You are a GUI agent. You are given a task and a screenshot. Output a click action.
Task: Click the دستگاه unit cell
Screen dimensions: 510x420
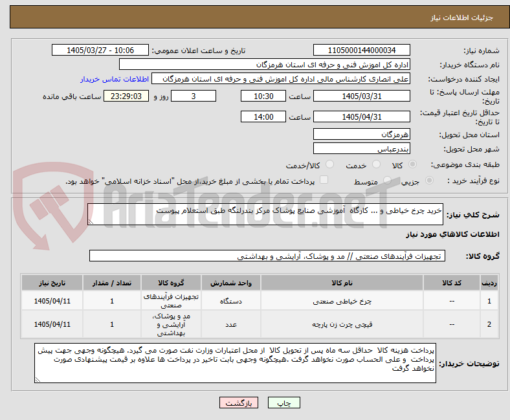tap(231, 302)
